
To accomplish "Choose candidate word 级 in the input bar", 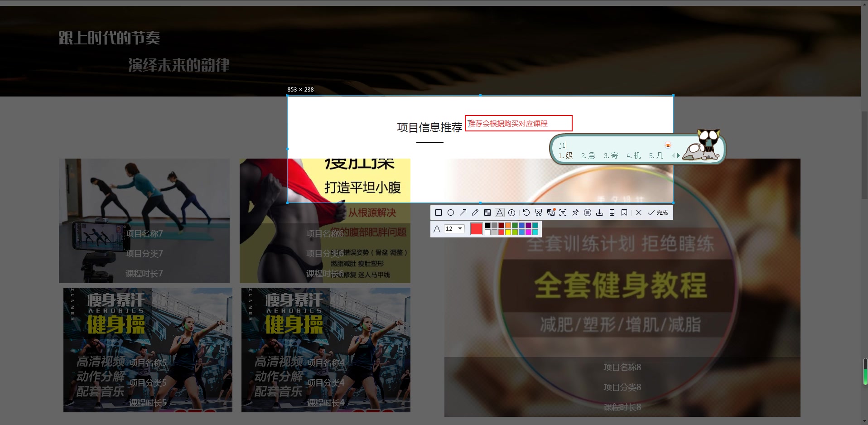I will [569, 155].
